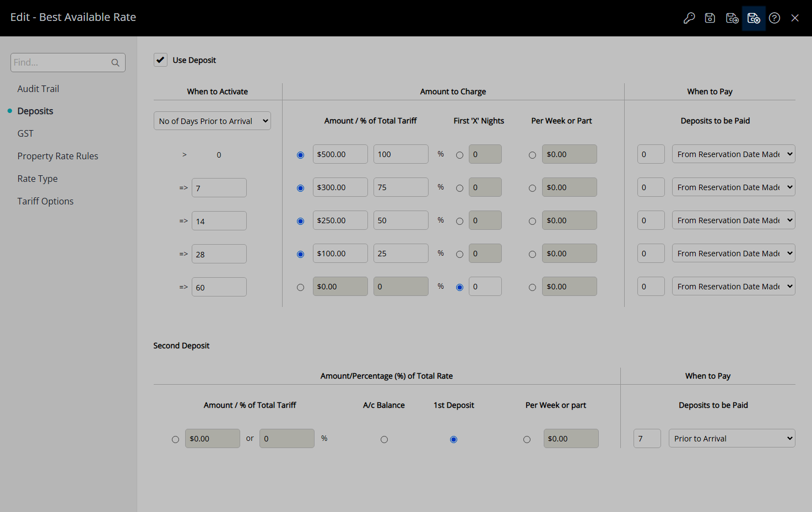Screen dimensions: 812x512
Task: Open the Audit Trail section
Action: point(38,89)
